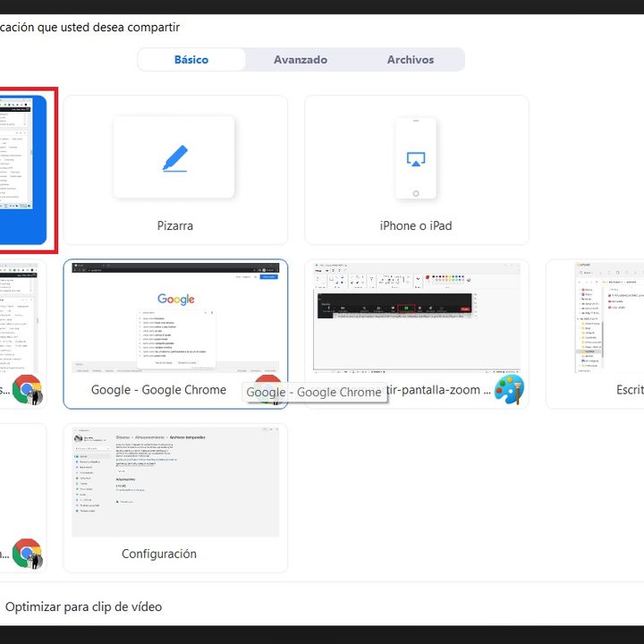Click the Optimizar para clip de vídeo option
Image resolution: width=644 pixels, height=644 pixels.
[x=83, y=606]
